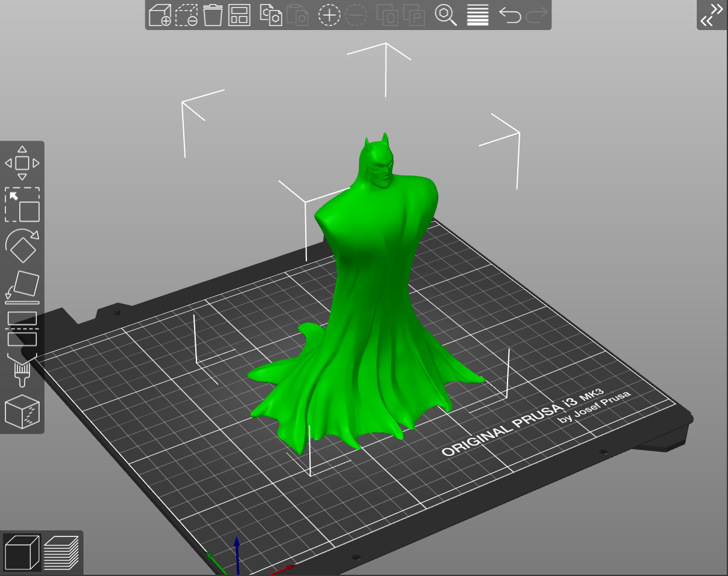728x576 pixels.
Task: Select the Move gizmo tool
Action: [x=22, y=163]
